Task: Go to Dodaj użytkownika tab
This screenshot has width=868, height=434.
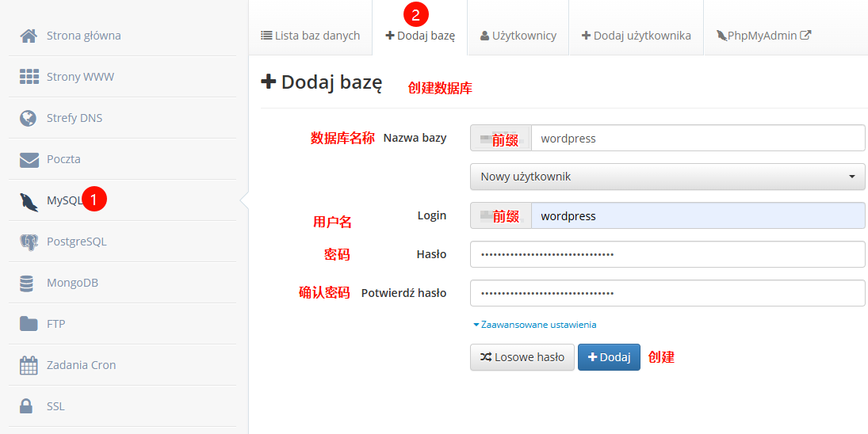Action: pyautogui.click(x=636, y=36)
